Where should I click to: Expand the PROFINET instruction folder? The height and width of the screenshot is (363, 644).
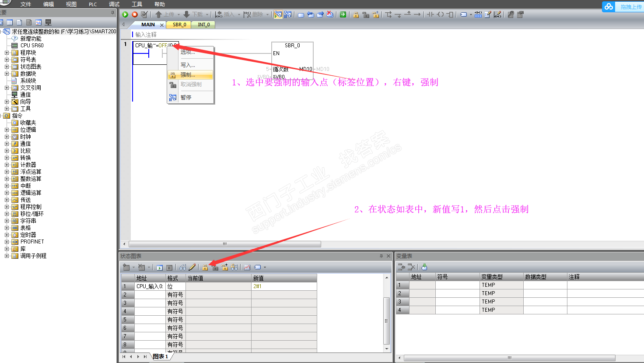(x=7, y=242)
